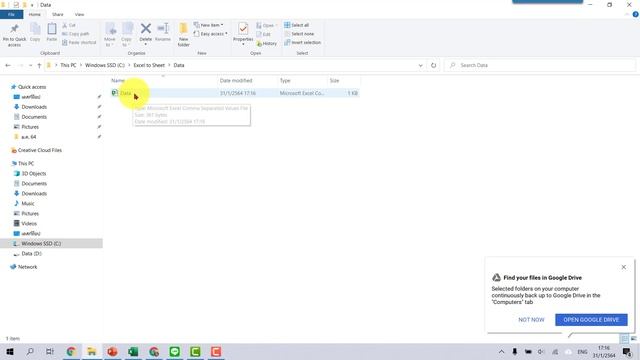Open recent locations dropdown arrow
This screenshot has height=360, width=640.
pyautogui.click(x=31, y=65)
